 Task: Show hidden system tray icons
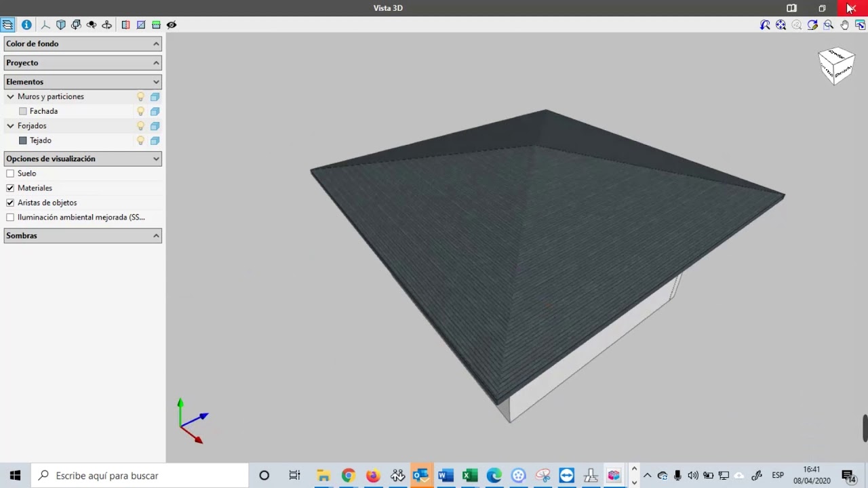pyautogui.click(x=647, y=476)
